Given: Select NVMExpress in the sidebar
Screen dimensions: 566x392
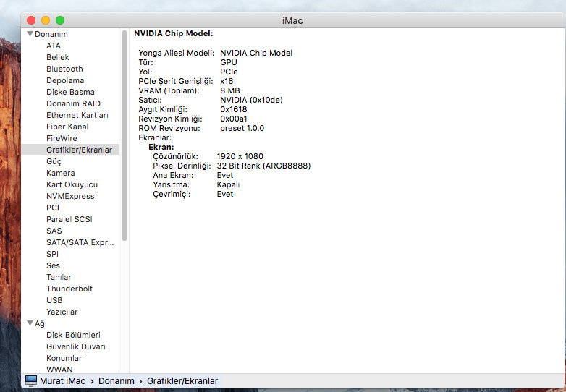Looking at the screenshot, I should [70, 196].
